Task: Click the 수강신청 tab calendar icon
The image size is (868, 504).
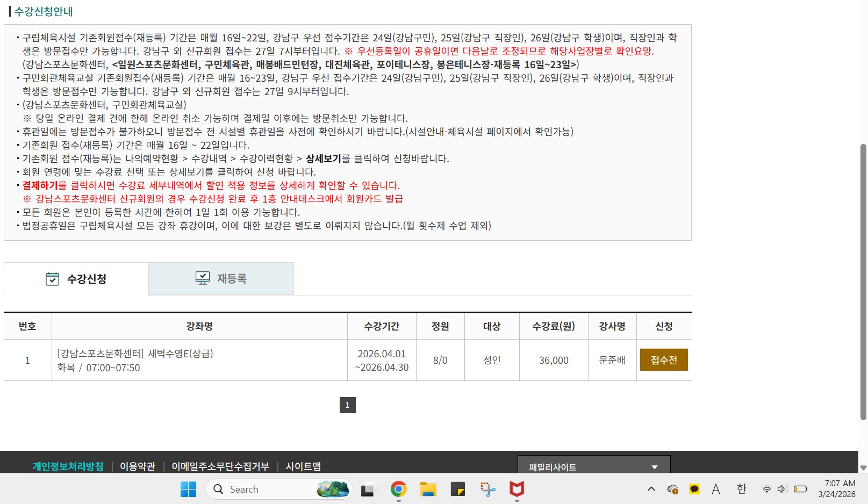Action: tap(52, 279)
